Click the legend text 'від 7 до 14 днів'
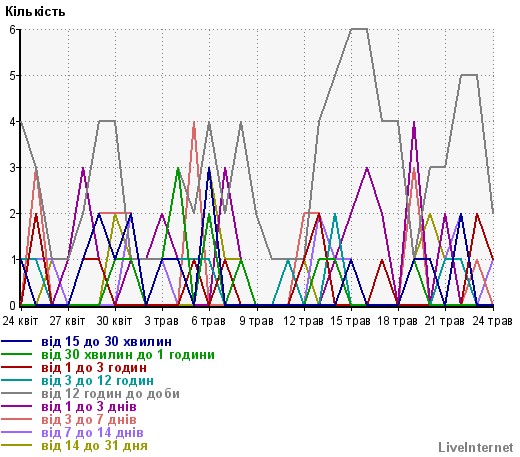Screen dimensions: 520x457 [92, 433]
